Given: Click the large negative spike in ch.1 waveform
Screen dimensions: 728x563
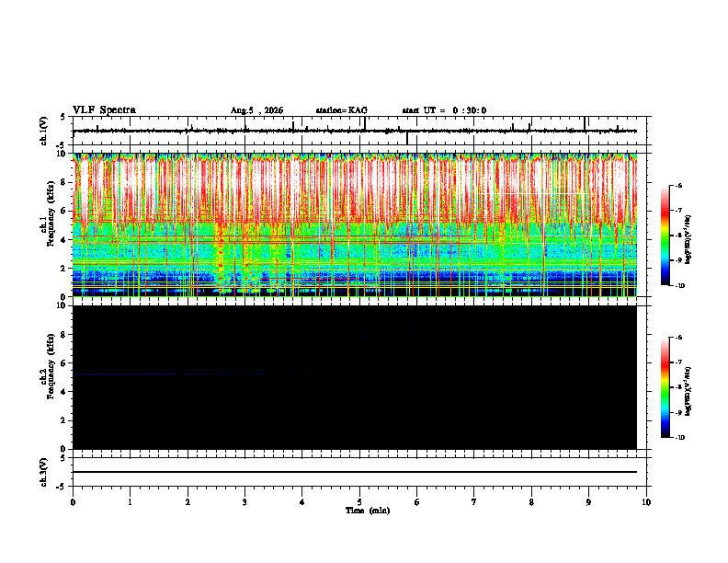Looking at the screenshot, I should tap(407, 138).
